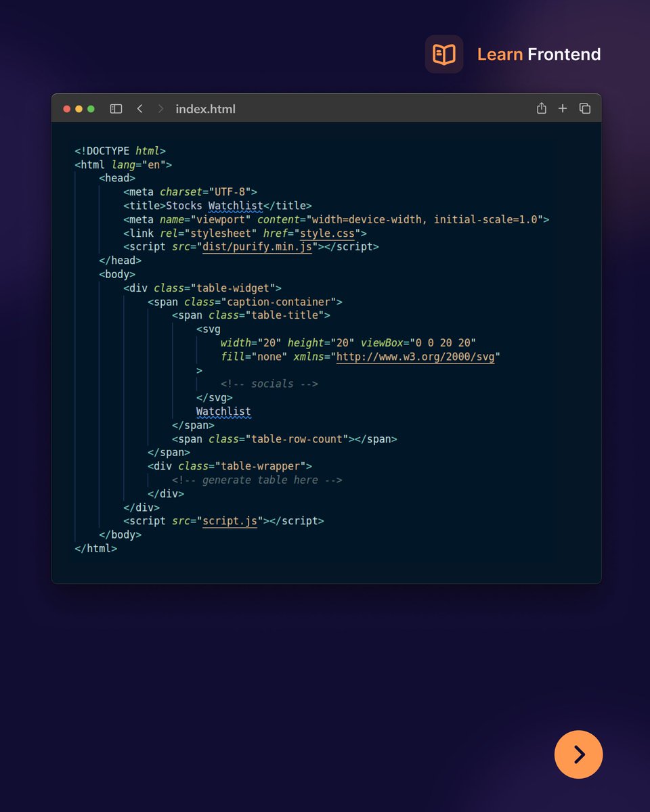Click the generate table here comment
This screenshot has height=812, width=650.
257,480
